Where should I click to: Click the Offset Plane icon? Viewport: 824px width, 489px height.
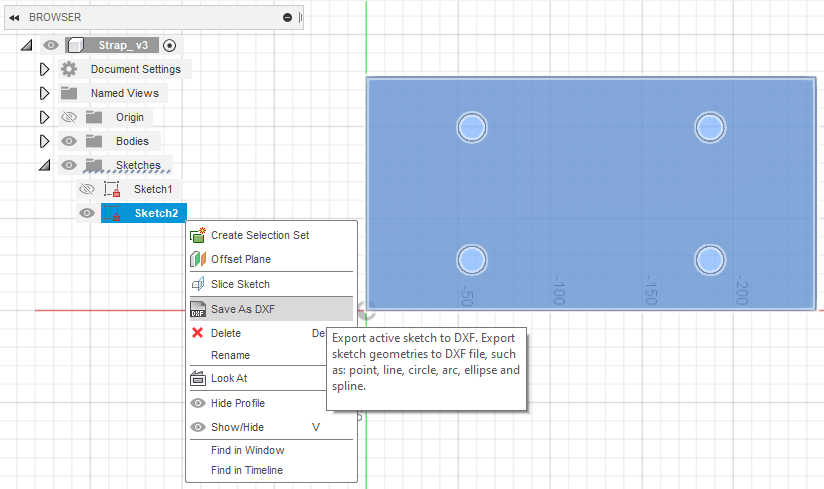tap(197, 259)
